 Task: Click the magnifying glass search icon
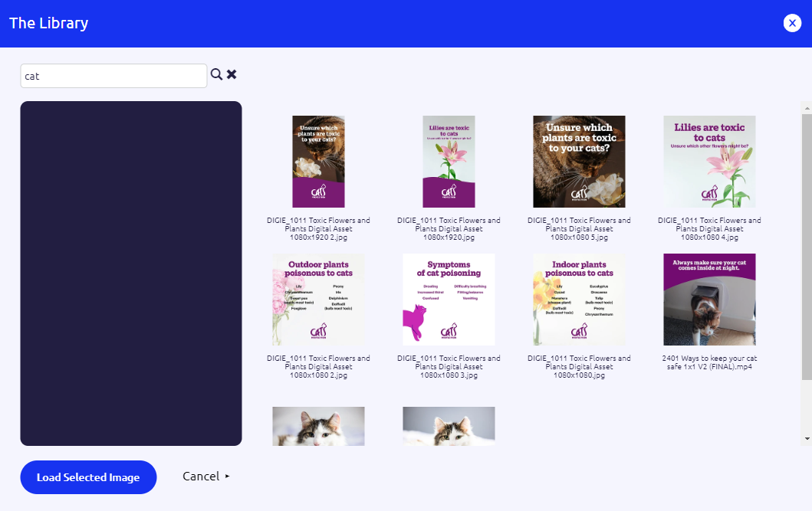coord(216,74)
